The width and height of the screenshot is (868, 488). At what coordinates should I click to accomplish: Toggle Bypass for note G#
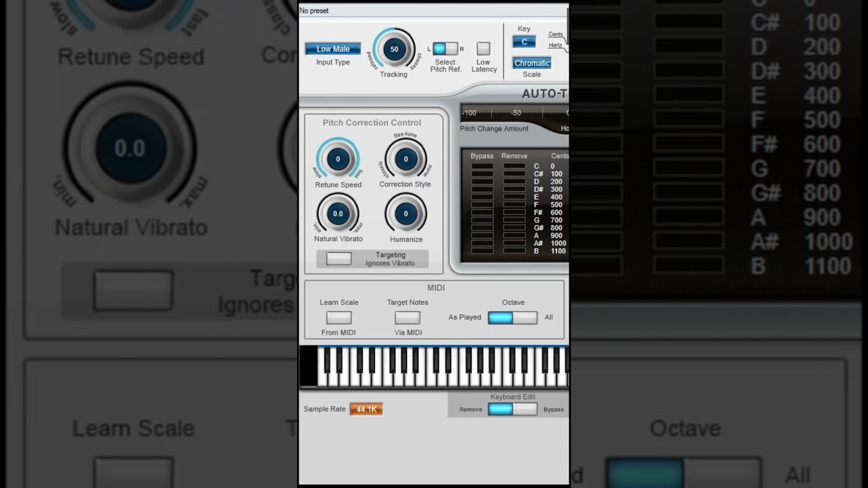pyautogui.click(x=482, y=228)
